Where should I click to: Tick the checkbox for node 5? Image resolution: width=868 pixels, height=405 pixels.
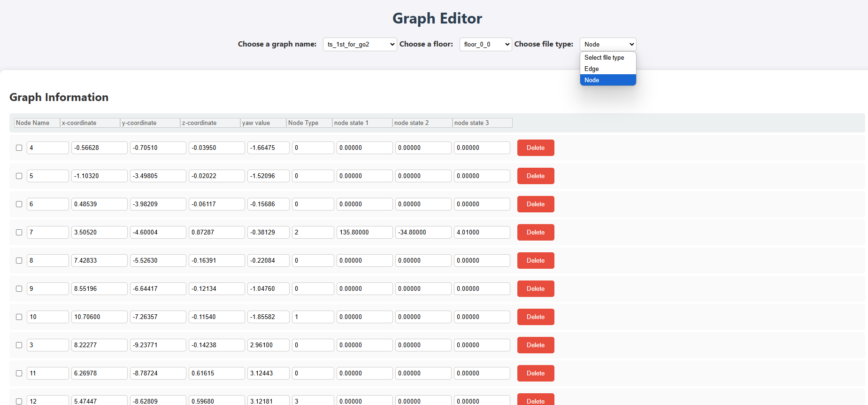click(19, 176)
